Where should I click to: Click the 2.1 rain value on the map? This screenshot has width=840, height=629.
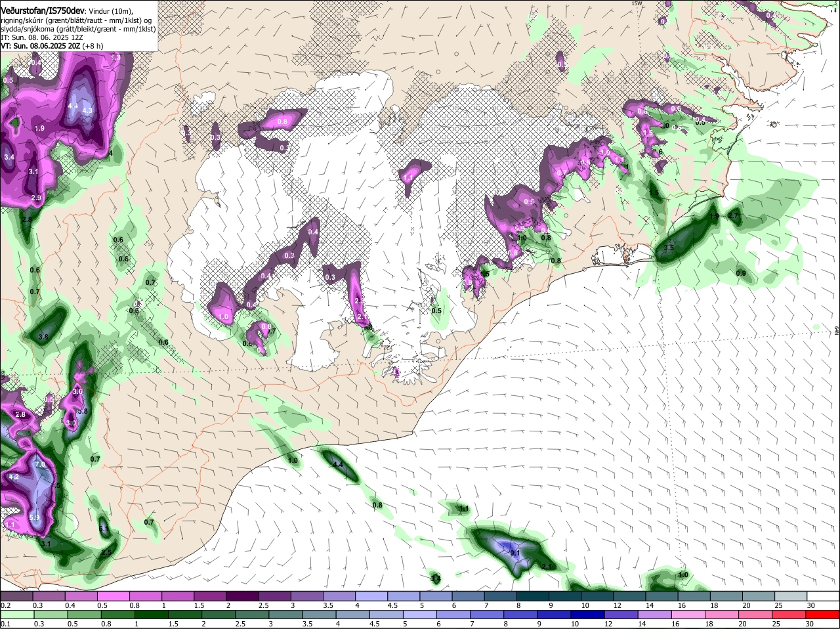point(547,566)
